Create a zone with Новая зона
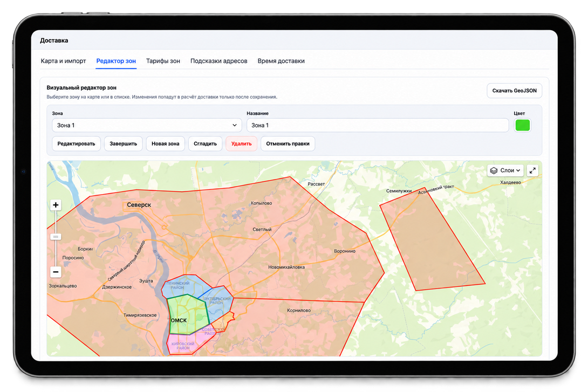This screenshot has height=392, width=588. (x=166, y=143)
